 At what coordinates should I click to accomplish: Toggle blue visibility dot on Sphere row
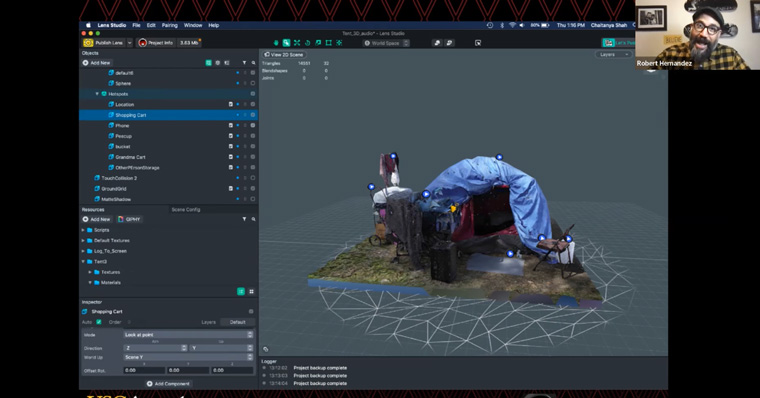point(238,83)
